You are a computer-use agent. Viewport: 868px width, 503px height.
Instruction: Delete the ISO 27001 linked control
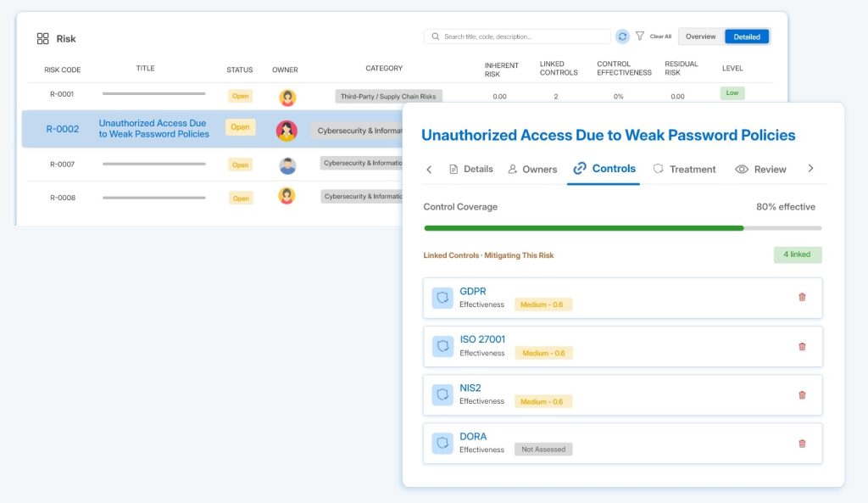802,347
